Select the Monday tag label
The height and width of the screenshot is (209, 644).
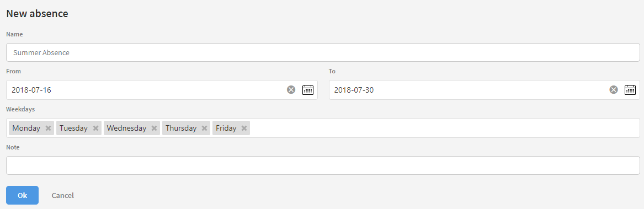(x=26, y=128)
